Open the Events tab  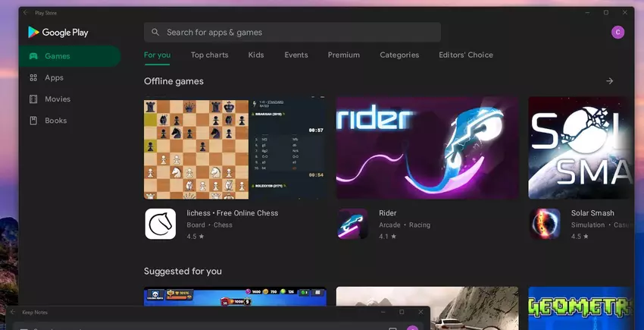[296, 55]
